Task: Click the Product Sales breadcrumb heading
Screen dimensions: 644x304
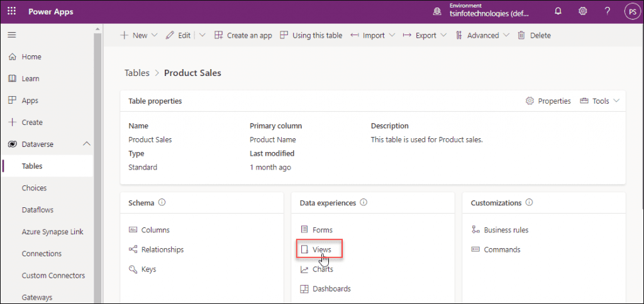Action: (192, 73)
